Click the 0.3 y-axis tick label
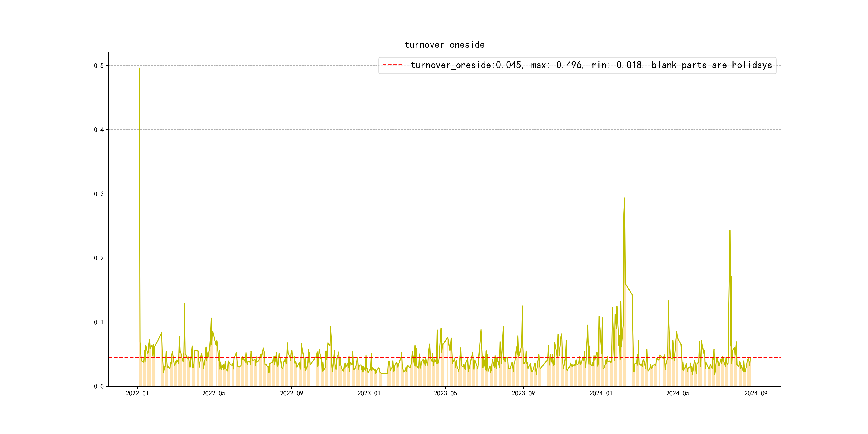 (x=99, y=194)
